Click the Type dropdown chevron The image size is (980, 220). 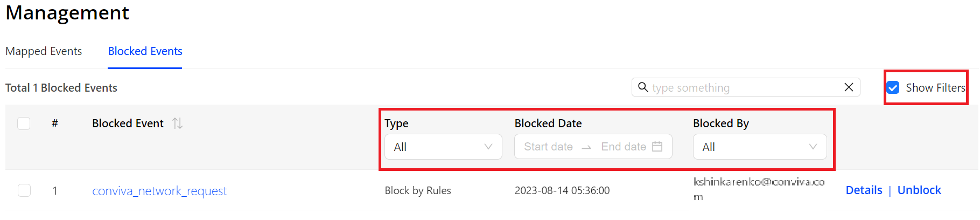[488, 147]
